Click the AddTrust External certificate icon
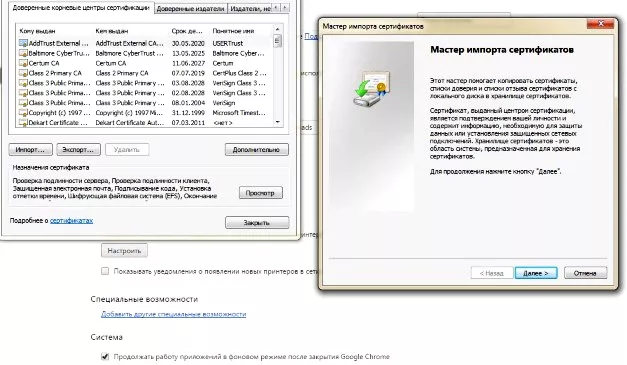This screenshot has width=627, height=365. (23, 43)
